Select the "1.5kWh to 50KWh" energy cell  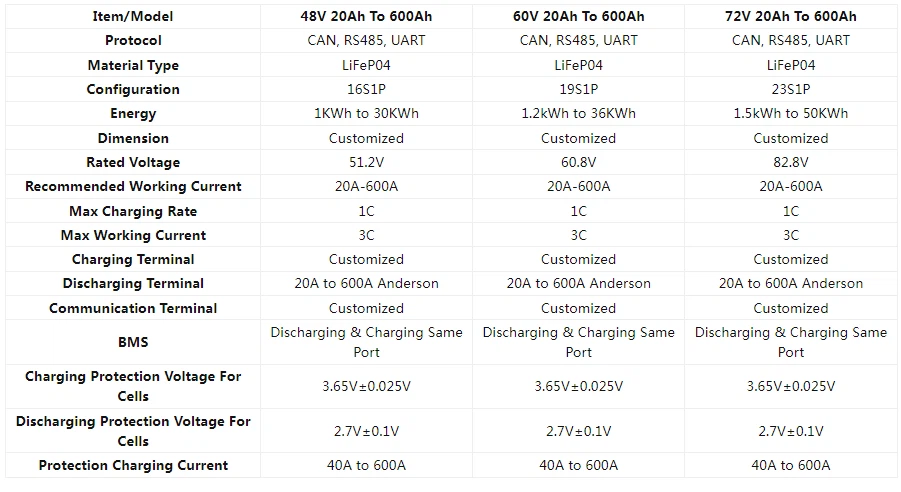[790, 113]
